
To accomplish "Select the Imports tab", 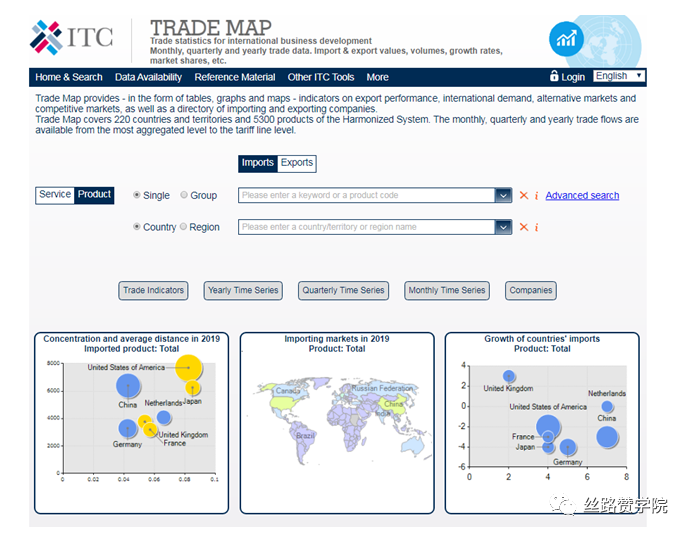I will (258, 163).
